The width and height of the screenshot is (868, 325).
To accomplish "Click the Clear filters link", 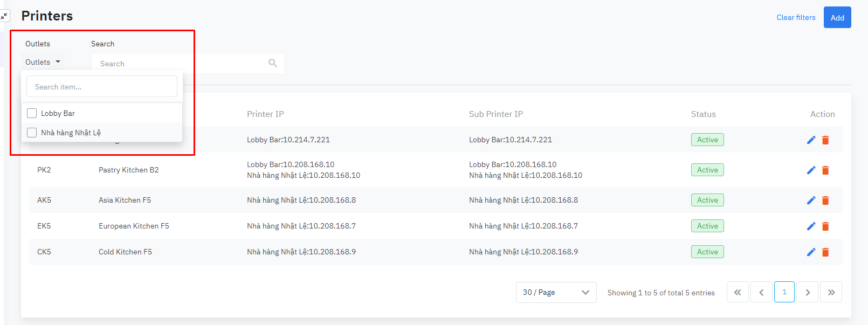I will click(x=796, y=17).
